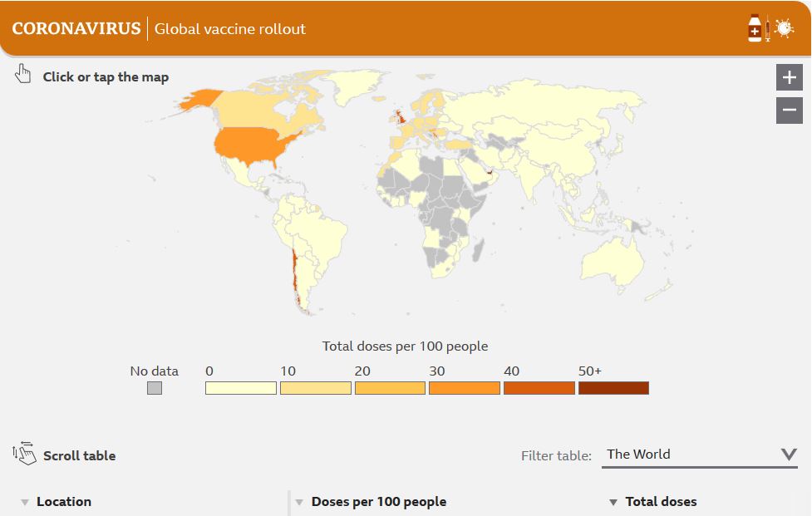
Task: Click the 30 to 40 orange legend swatch
Action: pos(464,388)
